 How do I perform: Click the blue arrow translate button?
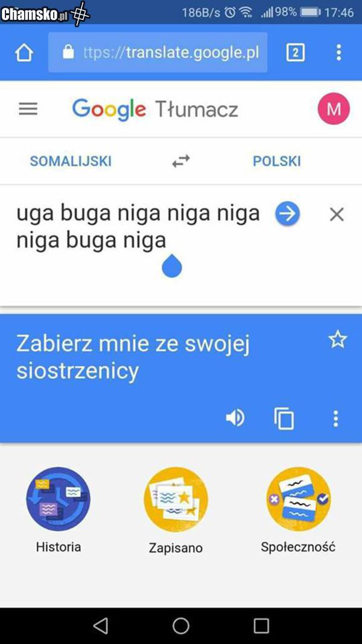pyautogui.click(x=287, y=214)
